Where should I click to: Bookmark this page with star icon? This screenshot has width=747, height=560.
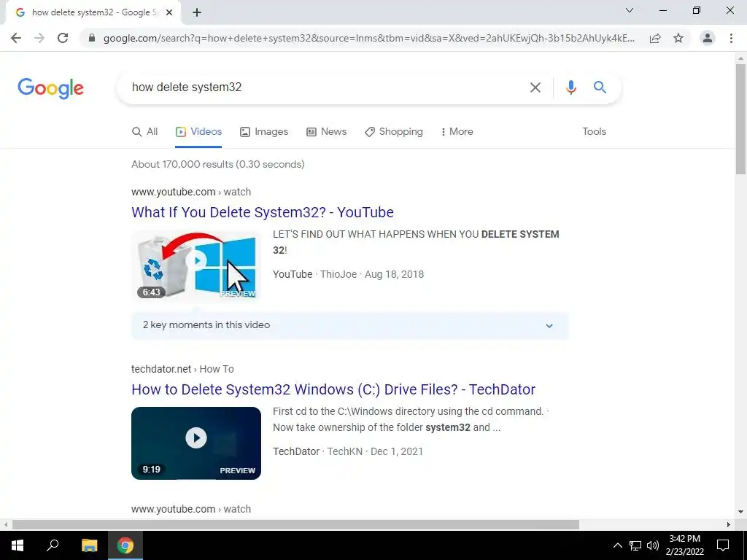(678, 38)
